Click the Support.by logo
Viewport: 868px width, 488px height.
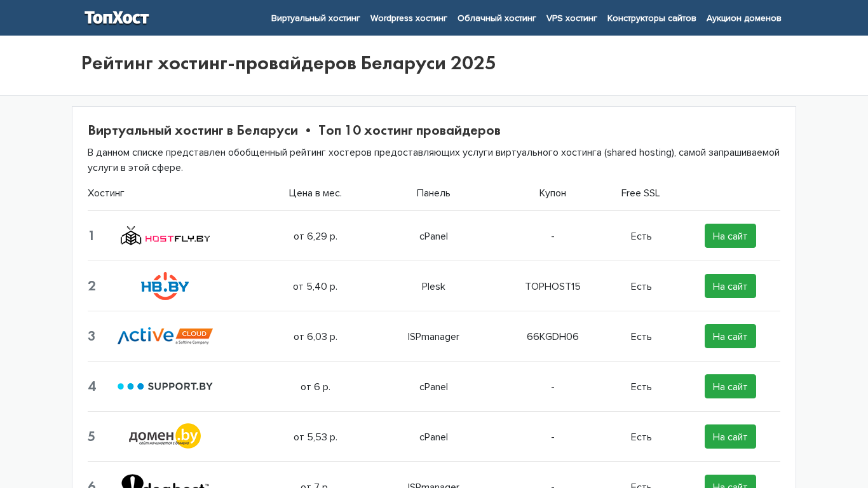(x=165, y=386)
